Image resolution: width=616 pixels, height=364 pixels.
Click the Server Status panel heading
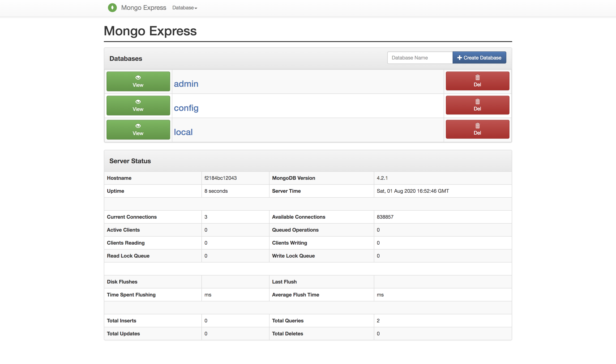[x=130, y=161]
